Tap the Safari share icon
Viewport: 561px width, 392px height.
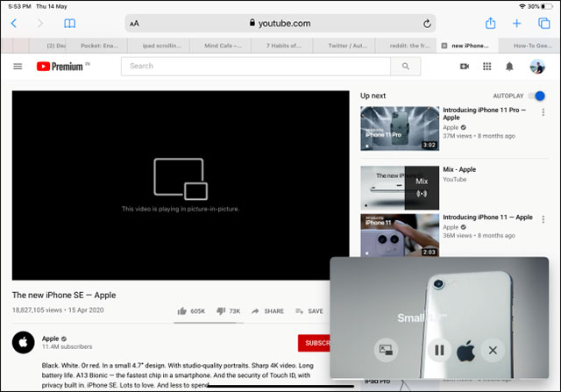point(491,24)
